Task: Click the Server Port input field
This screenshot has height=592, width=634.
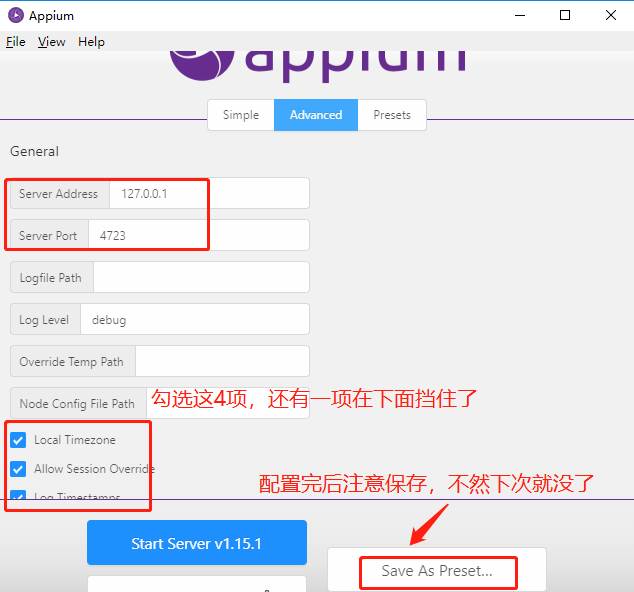Action: pos(199,235)
